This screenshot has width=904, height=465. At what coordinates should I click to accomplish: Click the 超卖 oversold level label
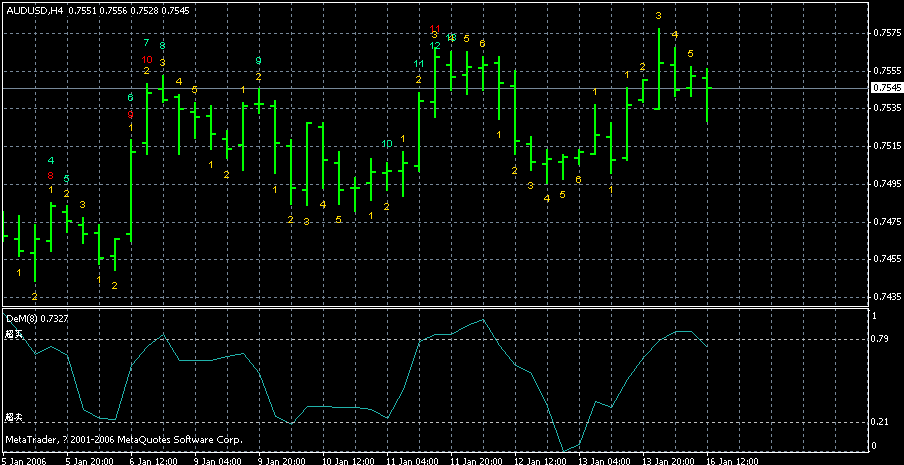pyautogui.click(x=13, y=417)
